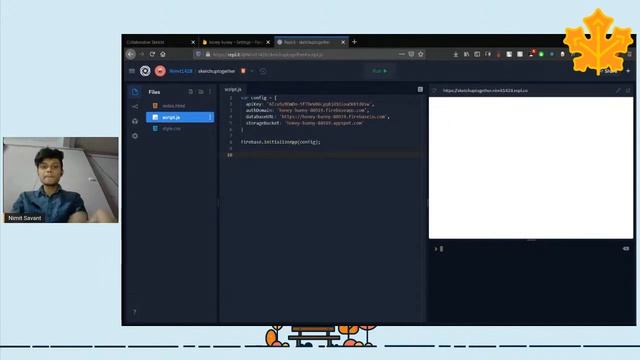Close the Collaborative Sketch tab
The image size is (640, 360).
(x=193, y=42)
